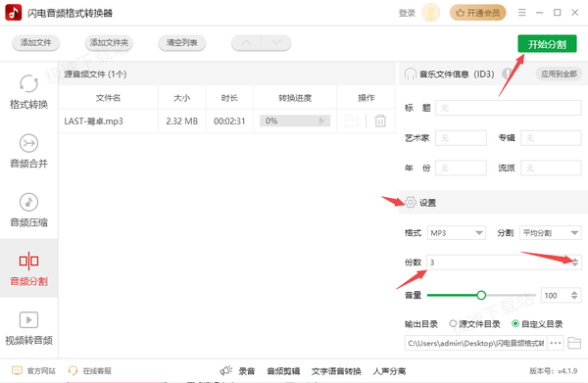Open the output folder icon
Viewport: 588px width, 383px height.
coord(574,343)
